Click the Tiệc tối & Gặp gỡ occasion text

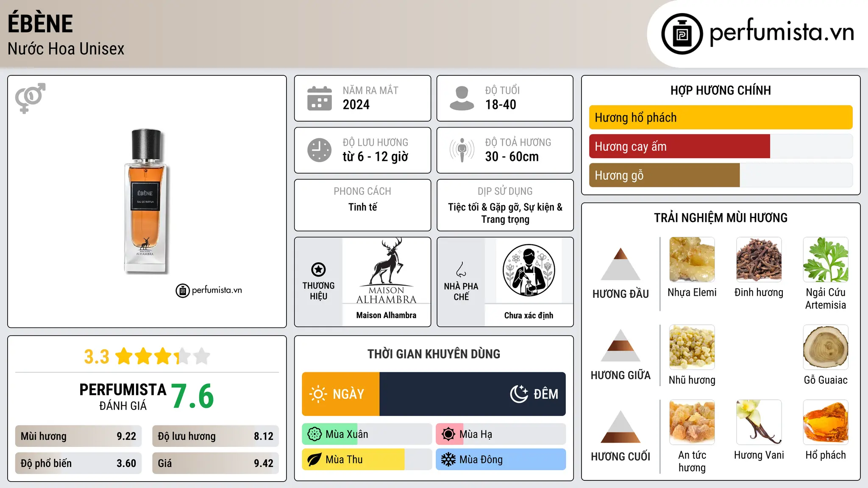pos(505,213)
